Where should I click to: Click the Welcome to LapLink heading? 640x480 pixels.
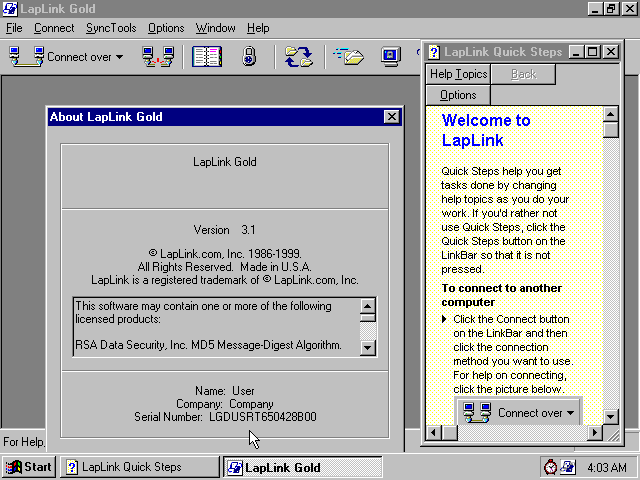[486, 130]
